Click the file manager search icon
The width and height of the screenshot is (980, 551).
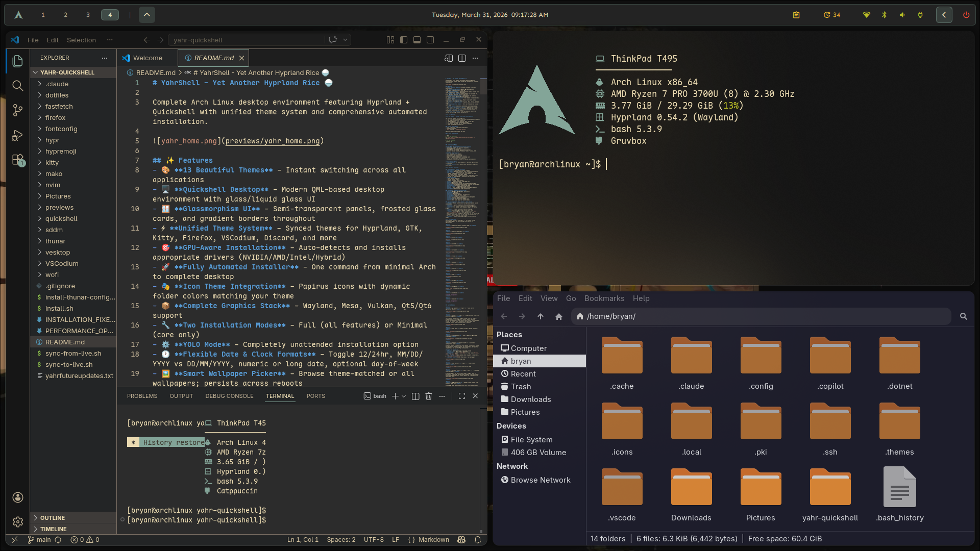point(964,316)
